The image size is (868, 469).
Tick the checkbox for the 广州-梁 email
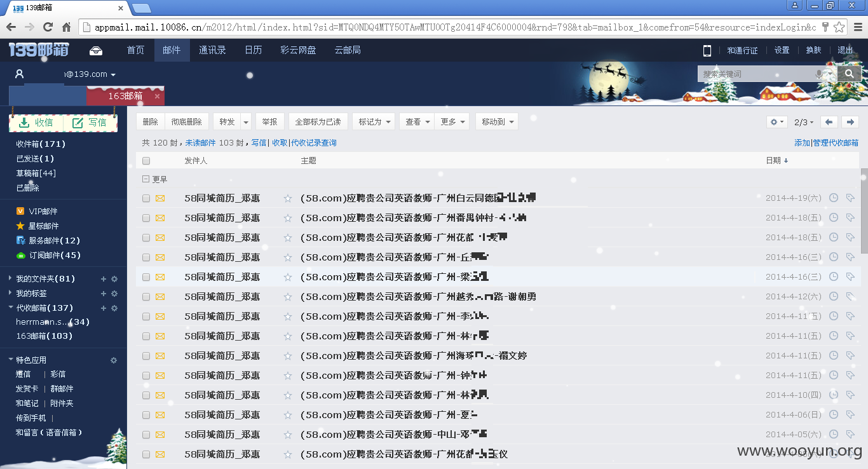(x=146, y=277)
